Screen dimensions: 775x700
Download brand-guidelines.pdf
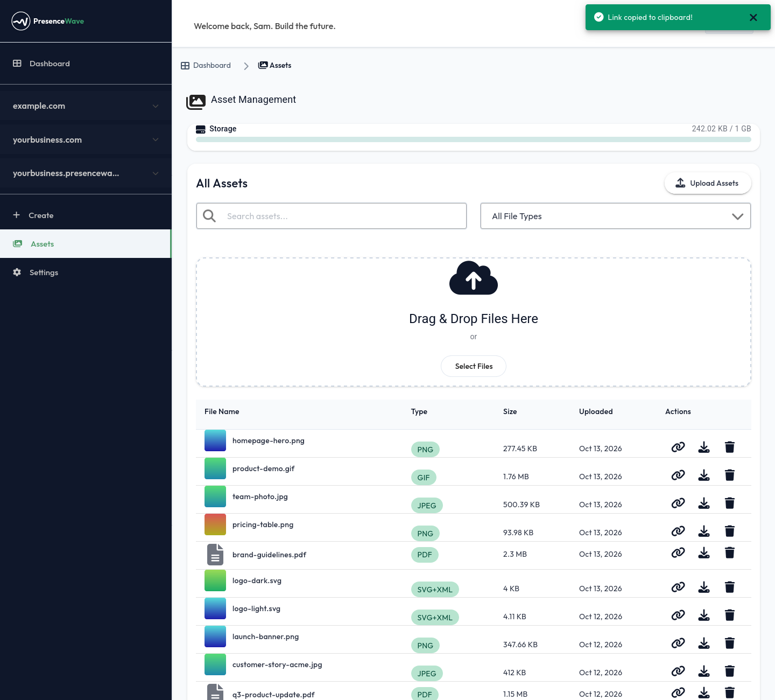pyautogui.click(x=704, y=552)
